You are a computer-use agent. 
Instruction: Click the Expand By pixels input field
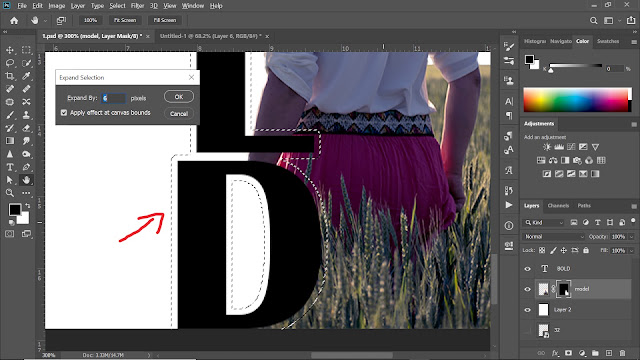coord(113,98)
